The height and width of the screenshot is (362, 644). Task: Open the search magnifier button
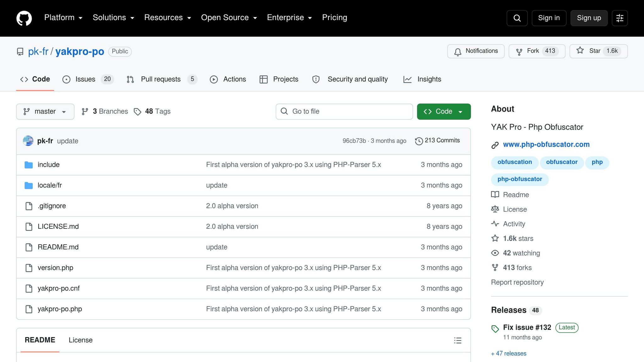517,18
